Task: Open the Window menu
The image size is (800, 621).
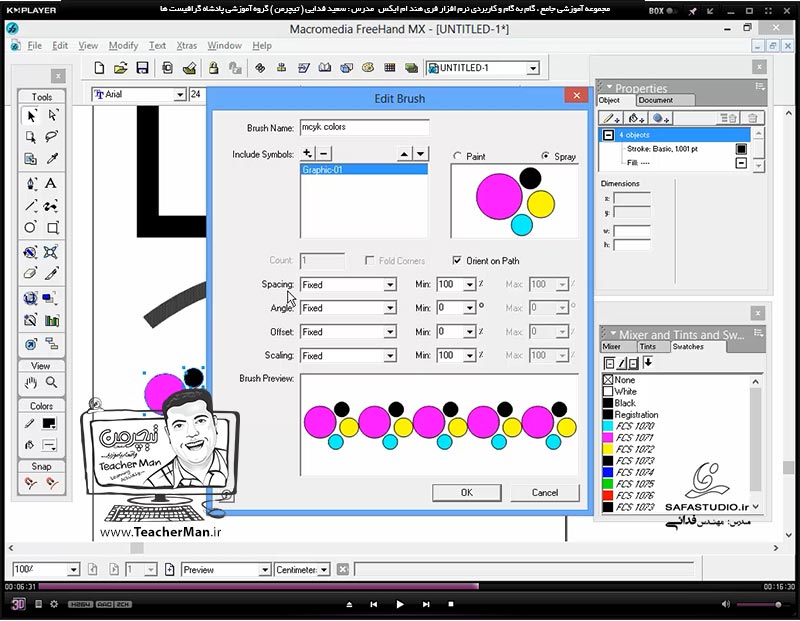Action: 224,46
